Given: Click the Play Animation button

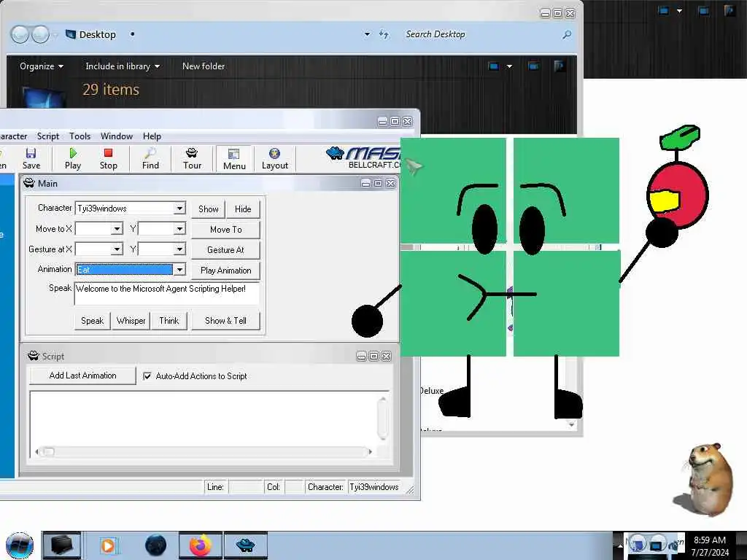Looking at the screenshot, I should click(x=226, y=271).
